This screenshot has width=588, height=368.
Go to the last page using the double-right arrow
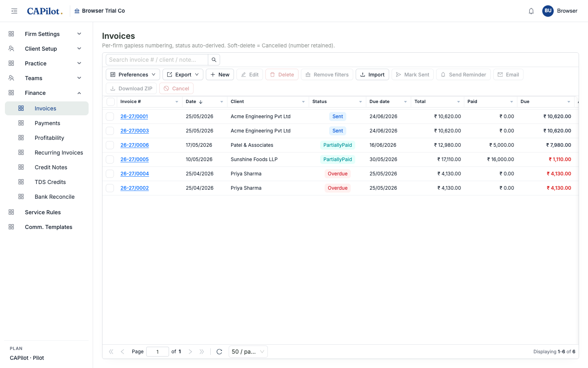202,352
